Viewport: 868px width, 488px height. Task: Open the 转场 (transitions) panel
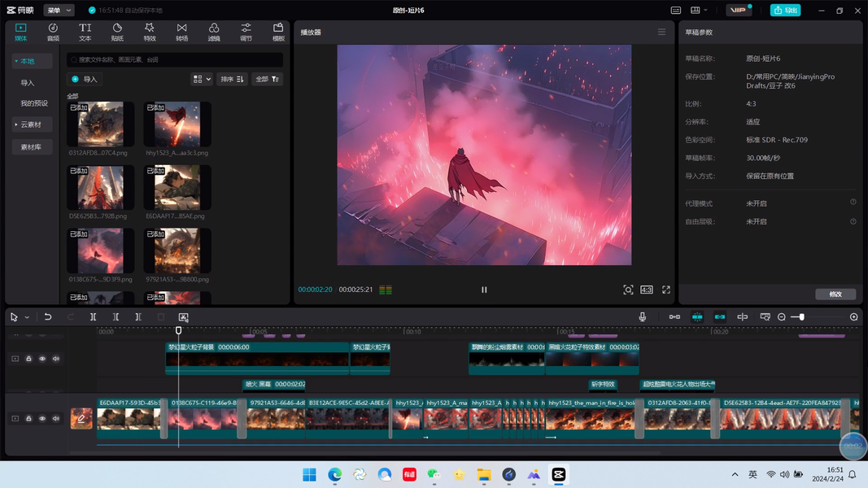(x=181, y=32)
